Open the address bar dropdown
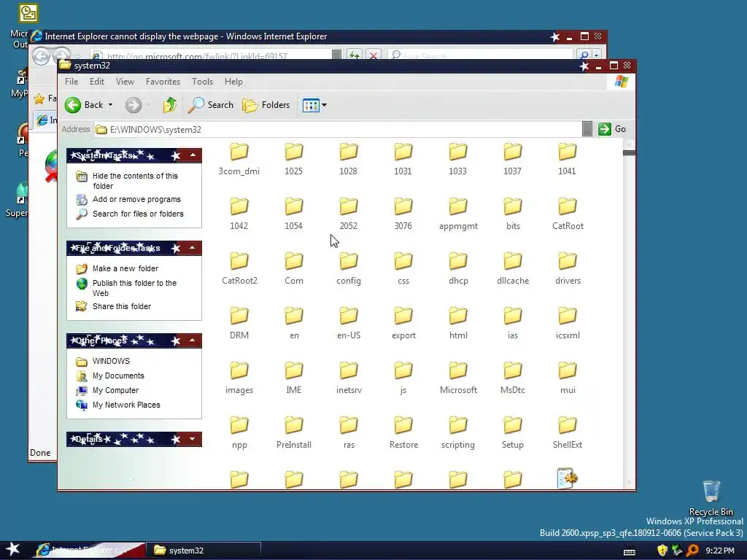Viewport: 747px width, 560px height. 587,129
